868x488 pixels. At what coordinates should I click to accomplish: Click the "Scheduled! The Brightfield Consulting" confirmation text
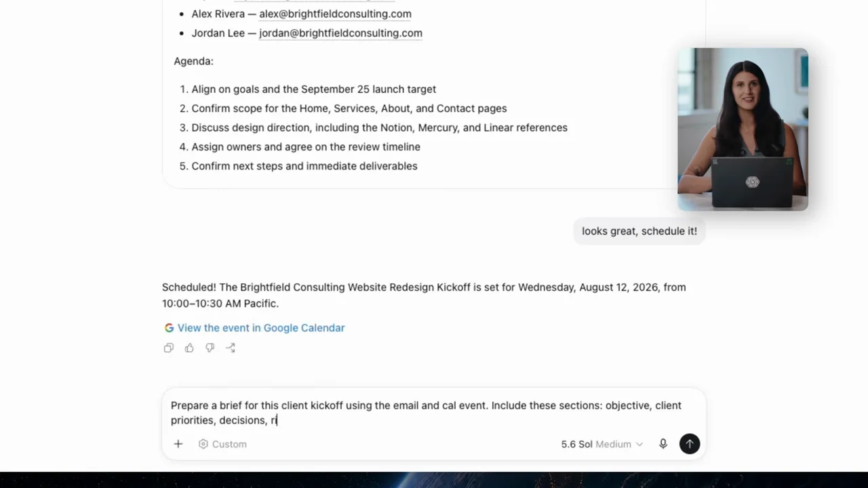click(424, 296)
